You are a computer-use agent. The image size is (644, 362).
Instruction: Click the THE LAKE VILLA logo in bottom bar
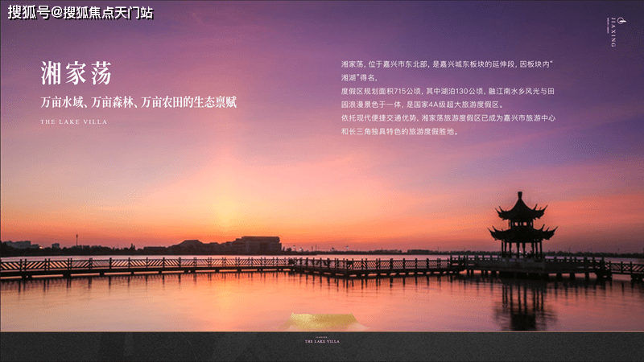point(322,340)
